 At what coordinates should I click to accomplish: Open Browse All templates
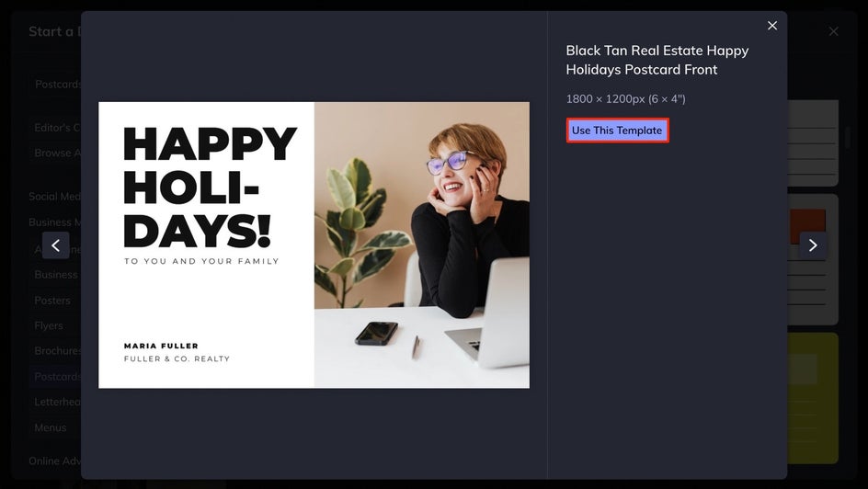(57, 154)
